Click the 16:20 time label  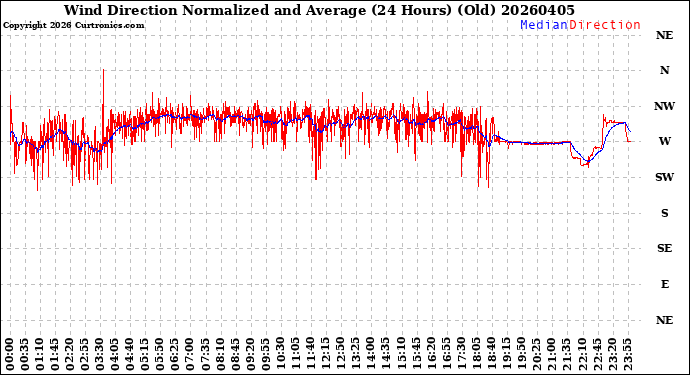[431, 354]
